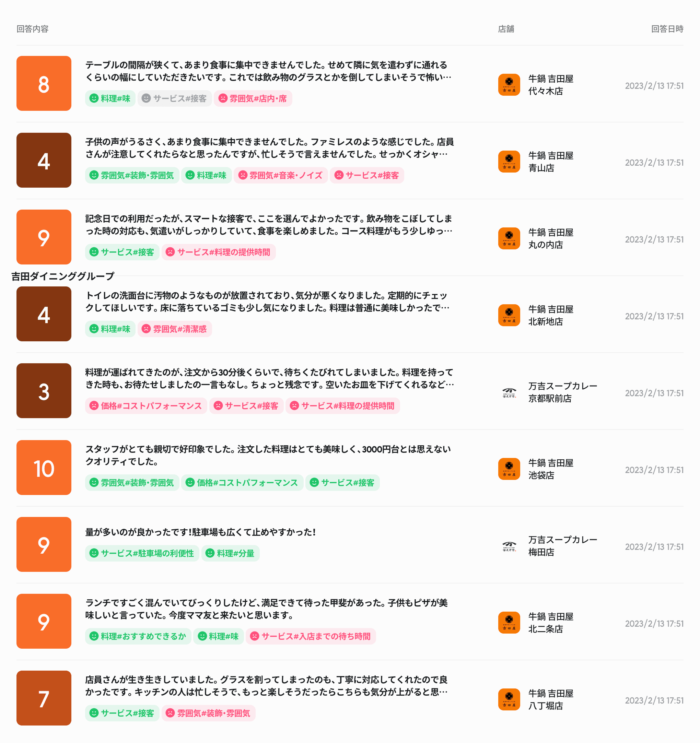Image resolution: width=700 pixels, height=743 pixels.
Task: Click 万吉スープカレー logo for 梅田店
Action: click(x=509, y=546)
